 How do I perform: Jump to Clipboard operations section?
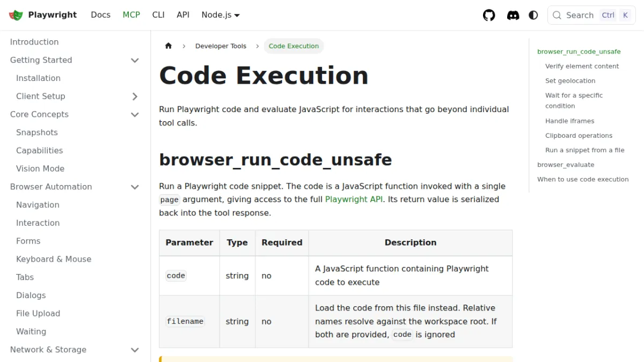click(579, 136)
